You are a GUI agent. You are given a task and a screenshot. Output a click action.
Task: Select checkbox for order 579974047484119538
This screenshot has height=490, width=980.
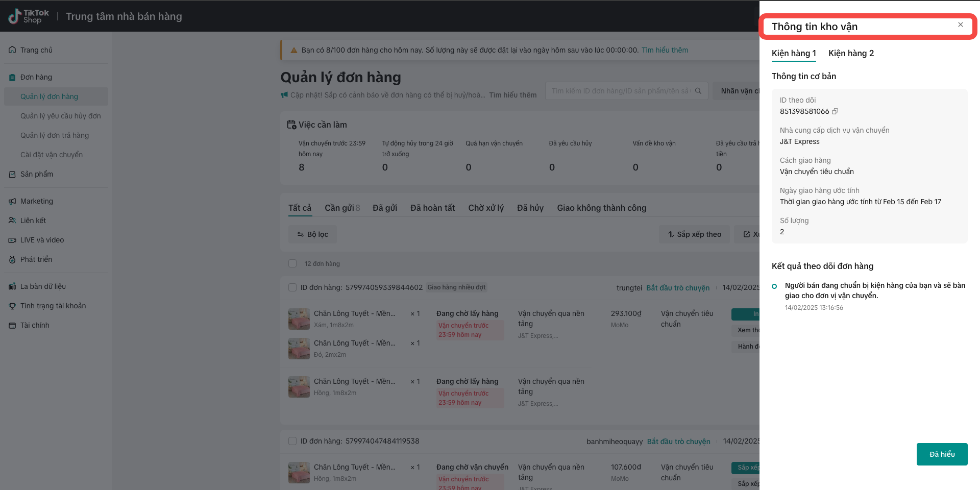(x=292, y=441)
